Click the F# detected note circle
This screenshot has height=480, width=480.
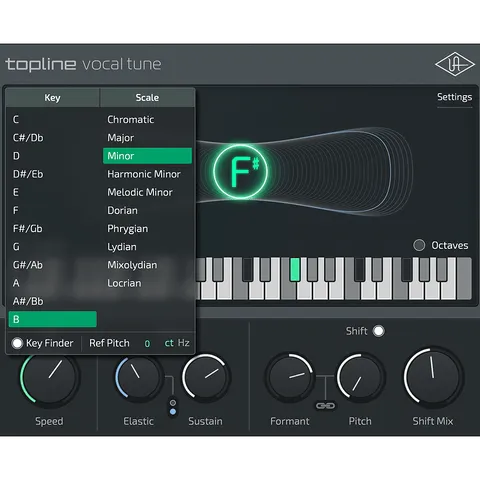240,172
